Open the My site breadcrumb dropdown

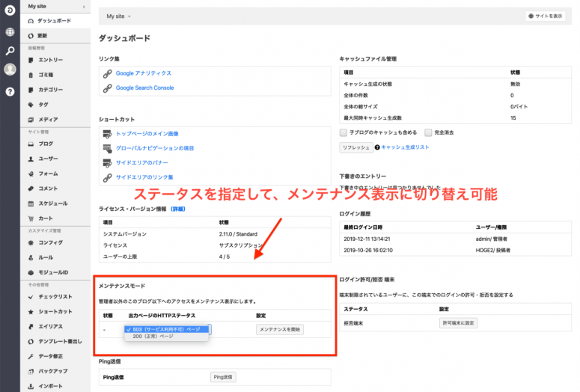coord(119,16)
